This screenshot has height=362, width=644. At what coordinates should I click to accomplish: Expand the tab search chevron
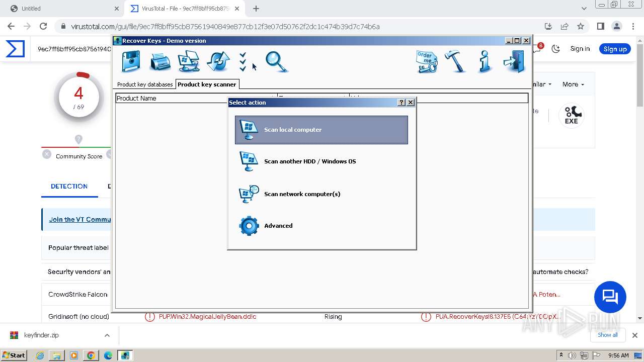point(584,9)
